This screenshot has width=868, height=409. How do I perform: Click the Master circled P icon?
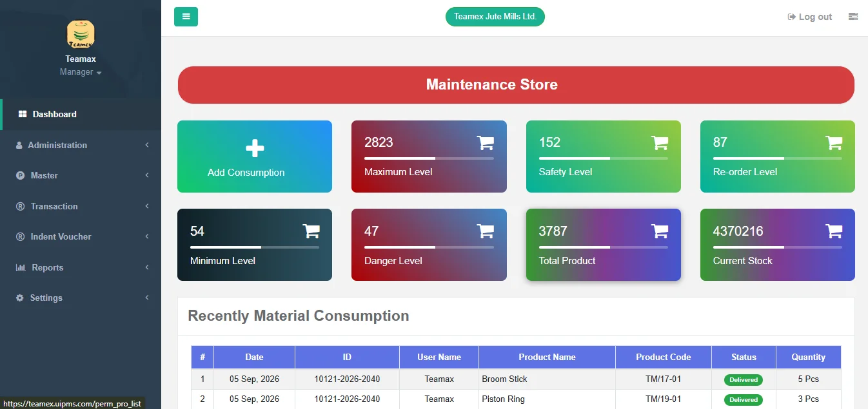(x=20, y=176)
